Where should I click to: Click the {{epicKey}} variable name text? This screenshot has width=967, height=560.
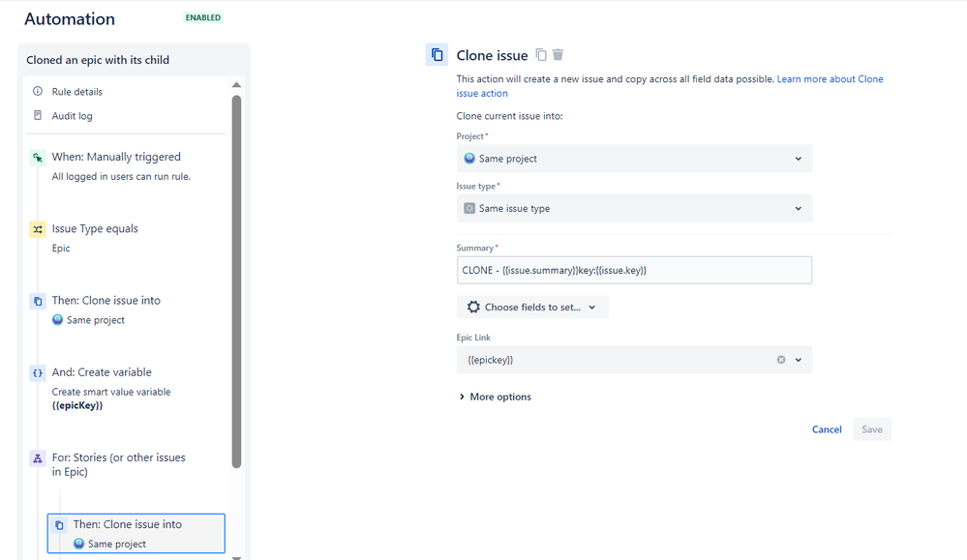pyautogui.click(x=77, y=405)
